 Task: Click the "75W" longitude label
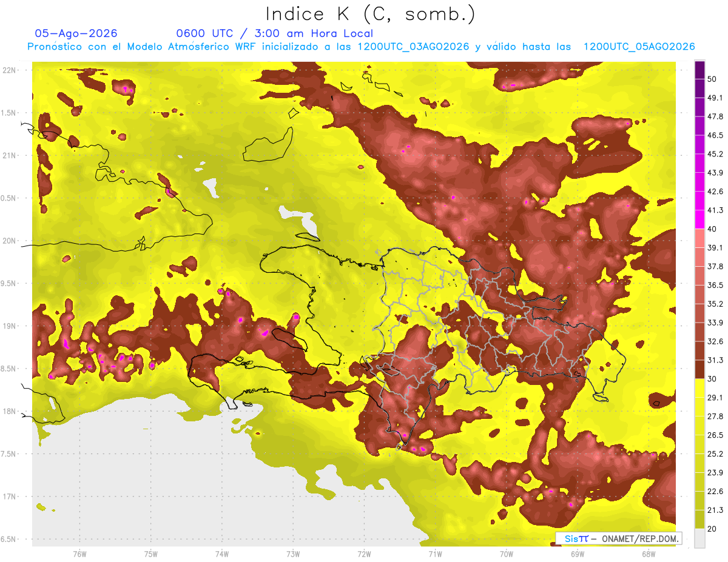(x=151, y=554)
